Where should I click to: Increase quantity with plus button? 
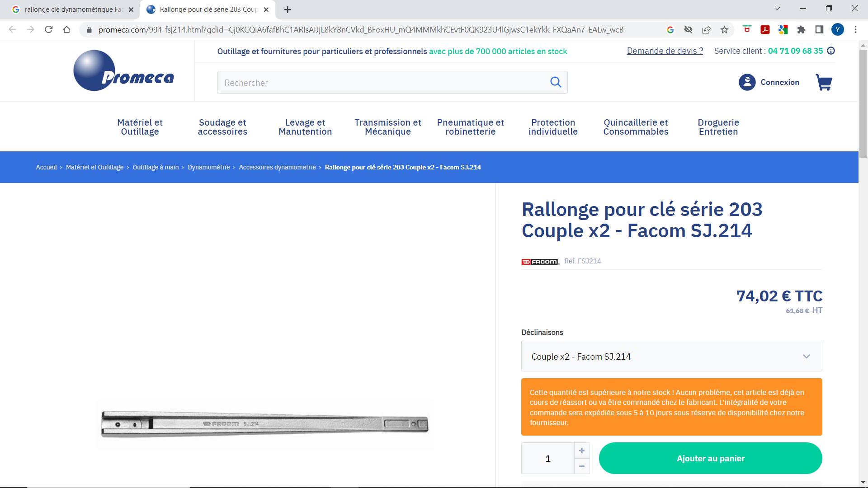tap(582, 450)
